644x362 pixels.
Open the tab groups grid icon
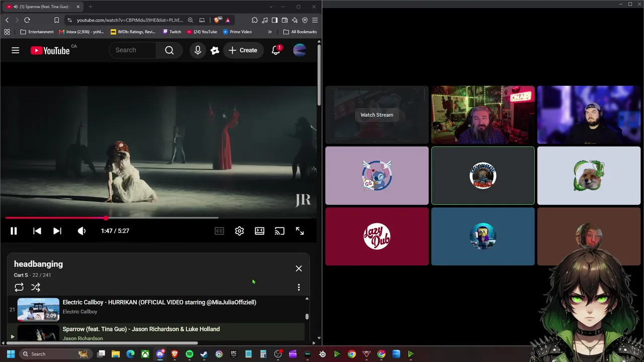coord(7,32)
